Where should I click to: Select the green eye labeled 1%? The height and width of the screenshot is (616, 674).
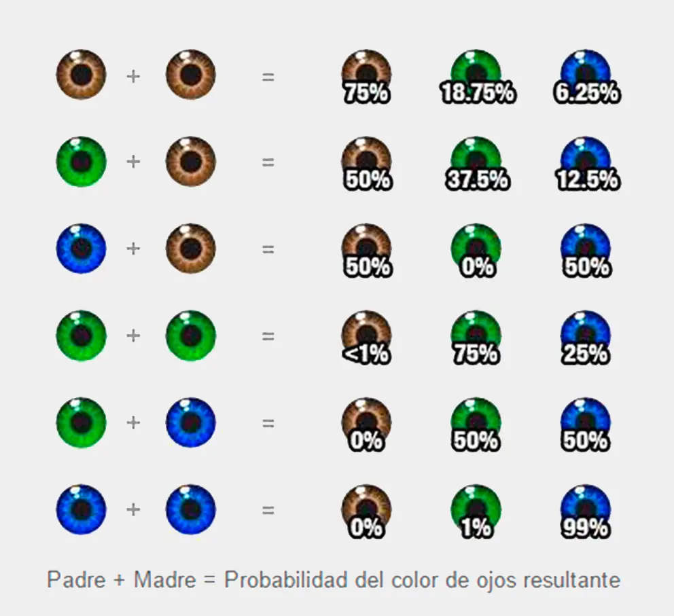pos(476,511)
